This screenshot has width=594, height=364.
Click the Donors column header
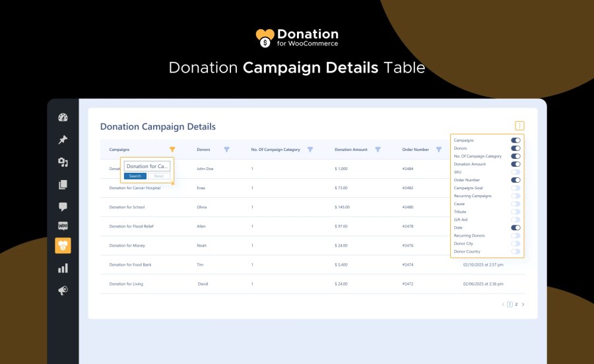[203, 150]
